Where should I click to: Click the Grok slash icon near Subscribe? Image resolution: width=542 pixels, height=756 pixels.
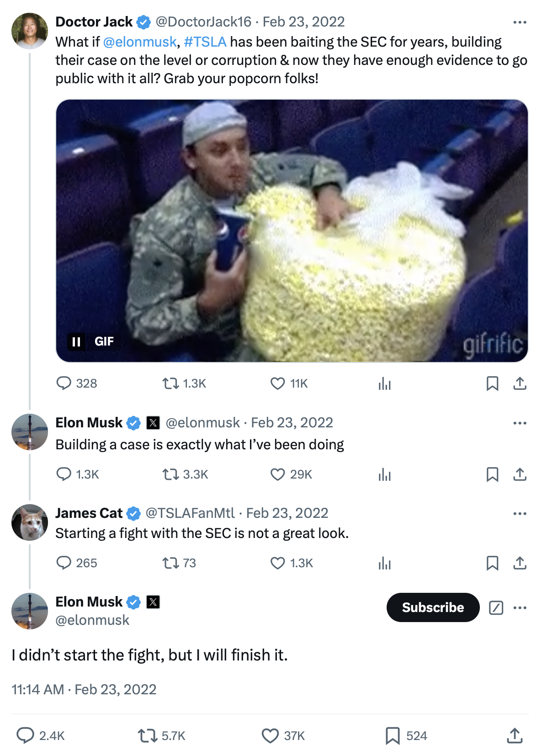tap(496, 607)
